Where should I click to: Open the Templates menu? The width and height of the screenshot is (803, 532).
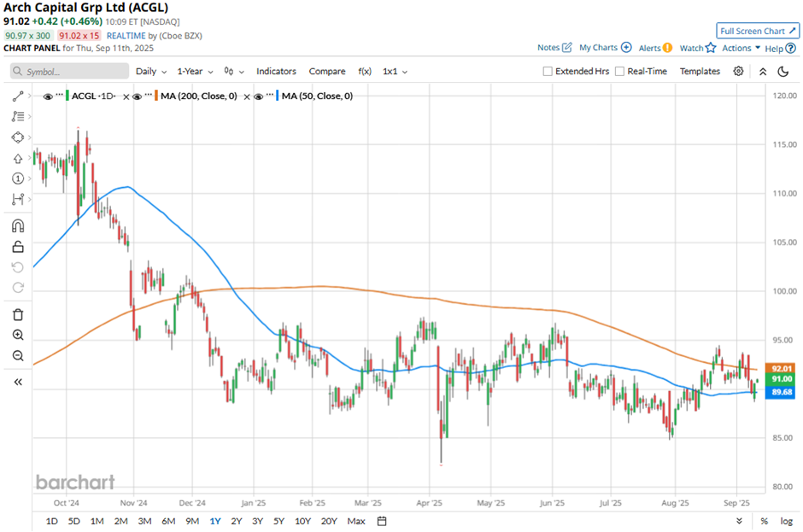coord(700,71)
